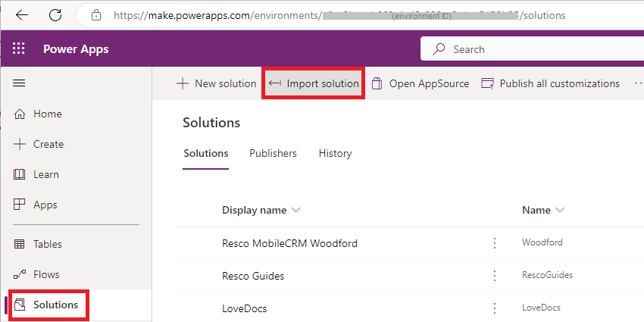The image size is (644, 322).
Task: Open Create from the left navigation
Action: click(48, 144)
